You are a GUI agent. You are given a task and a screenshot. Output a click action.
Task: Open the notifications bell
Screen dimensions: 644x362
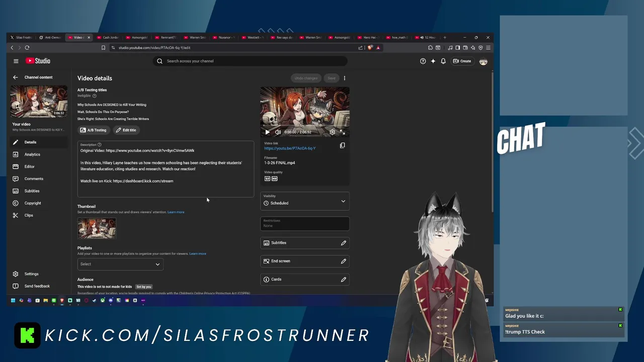coord(443,61)
